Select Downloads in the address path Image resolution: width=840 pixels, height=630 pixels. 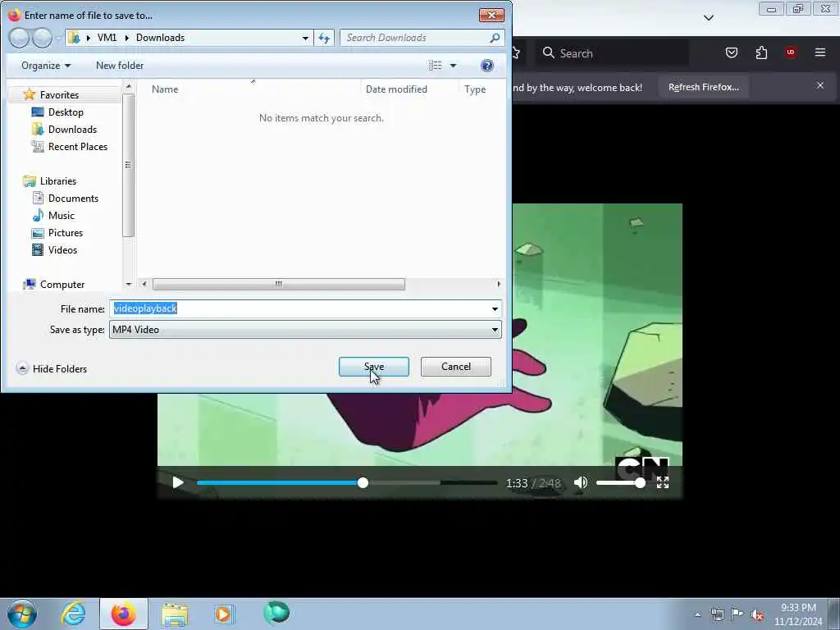[160, 38]
